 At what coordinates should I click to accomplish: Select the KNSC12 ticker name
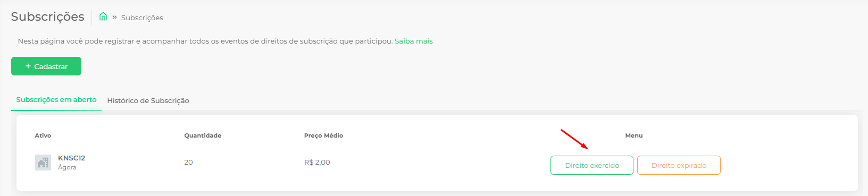point(72,158)
